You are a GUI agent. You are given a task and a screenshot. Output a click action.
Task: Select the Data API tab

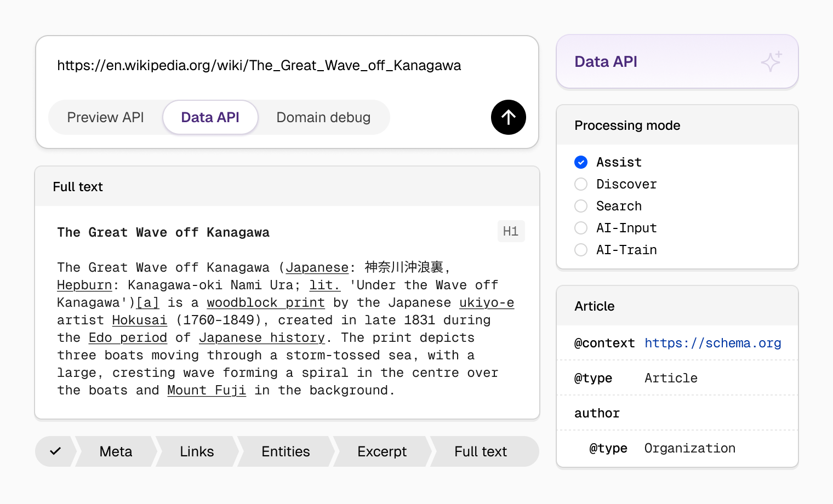[210, 117]
